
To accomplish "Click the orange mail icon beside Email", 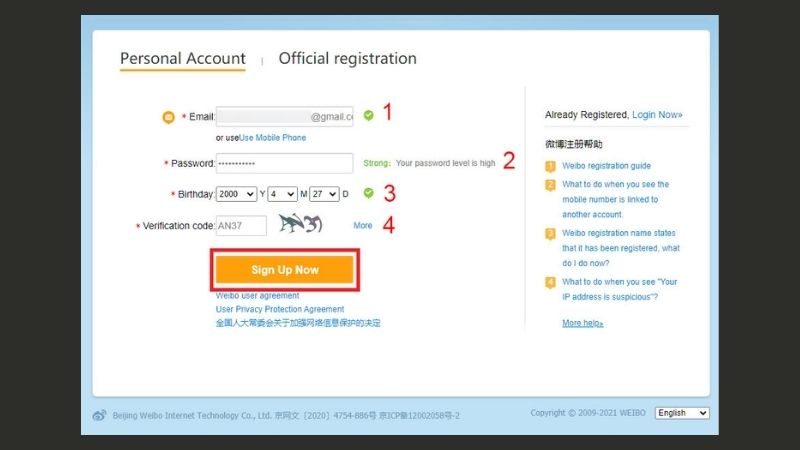I will tap(168, 117).
